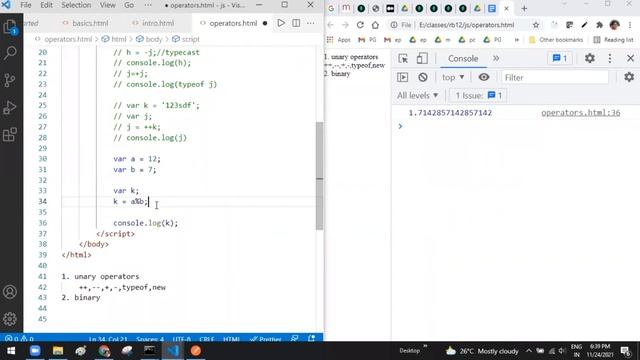Open the VS Code Edit menu
Image resolution: width=640 pixels, height=360 pixels.
pos(46,5)
